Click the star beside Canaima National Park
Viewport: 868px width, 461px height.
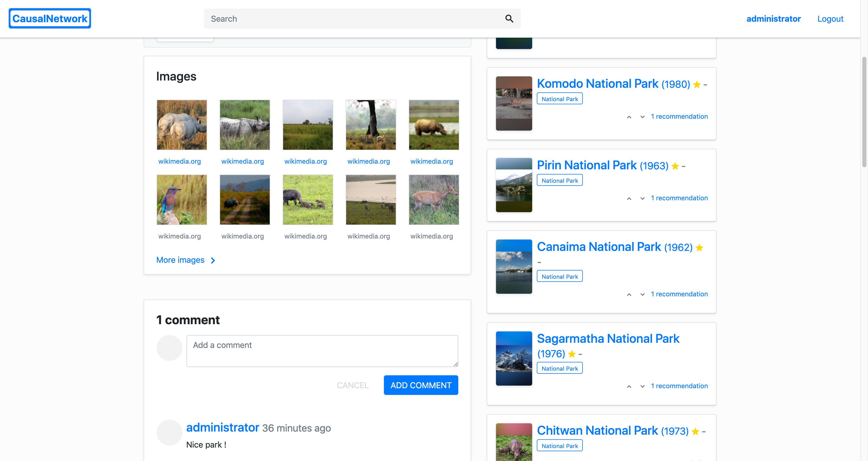(x=700, y=248)
